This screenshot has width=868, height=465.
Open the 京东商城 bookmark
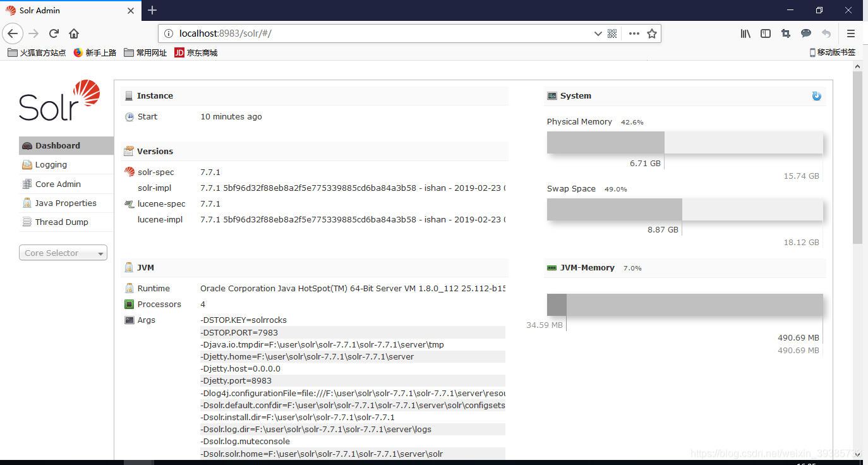point(196,53)
